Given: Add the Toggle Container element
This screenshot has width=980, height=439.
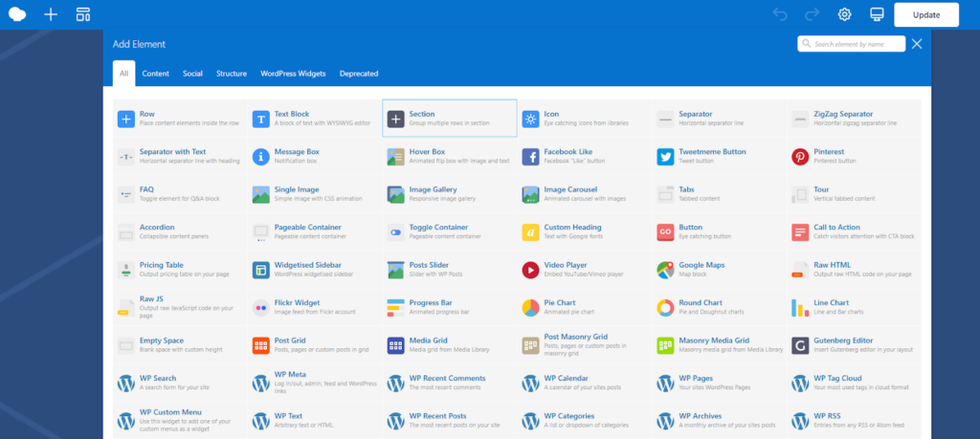Looking at the screenshot, I should (450, 231).
